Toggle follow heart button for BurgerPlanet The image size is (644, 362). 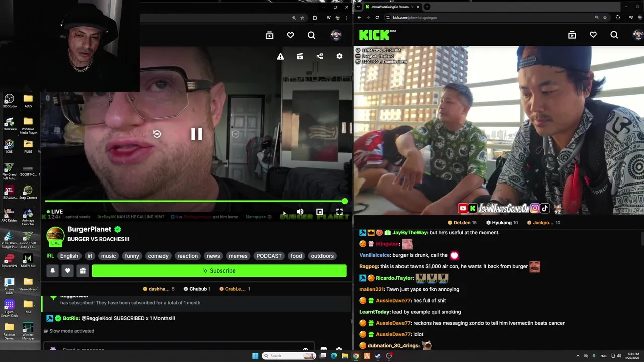[67, 270]
